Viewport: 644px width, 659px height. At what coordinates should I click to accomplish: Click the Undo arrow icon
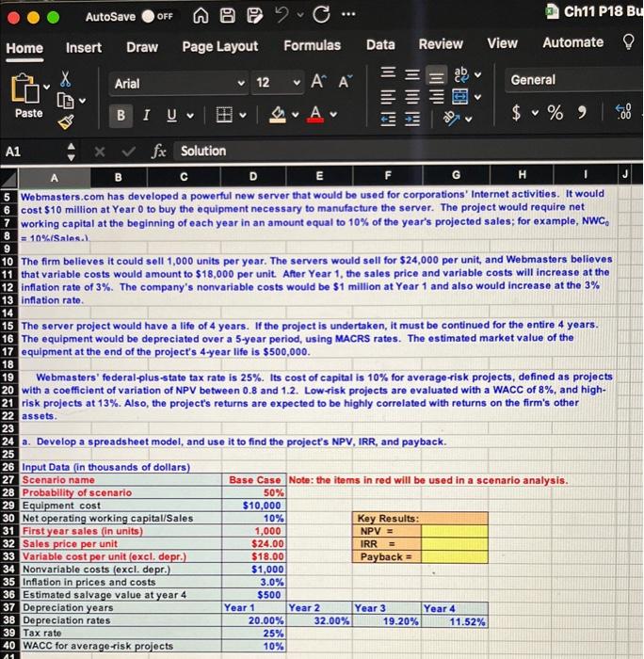coord(282,15)
